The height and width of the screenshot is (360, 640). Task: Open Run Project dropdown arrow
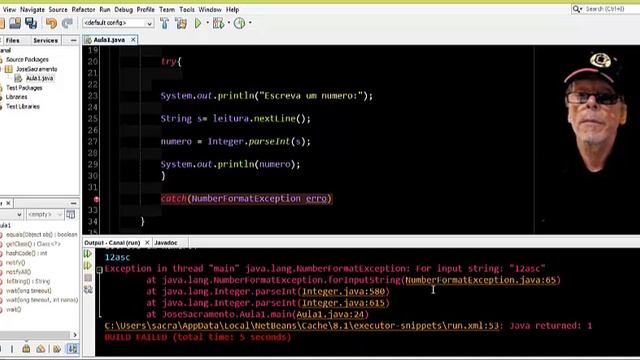point(208,23)
